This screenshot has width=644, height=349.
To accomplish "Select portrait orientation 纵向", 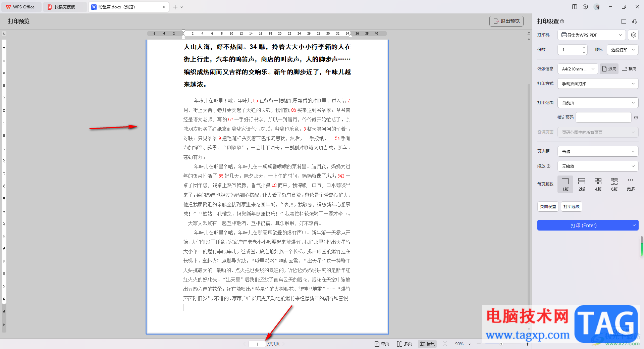I will point(609,69).
